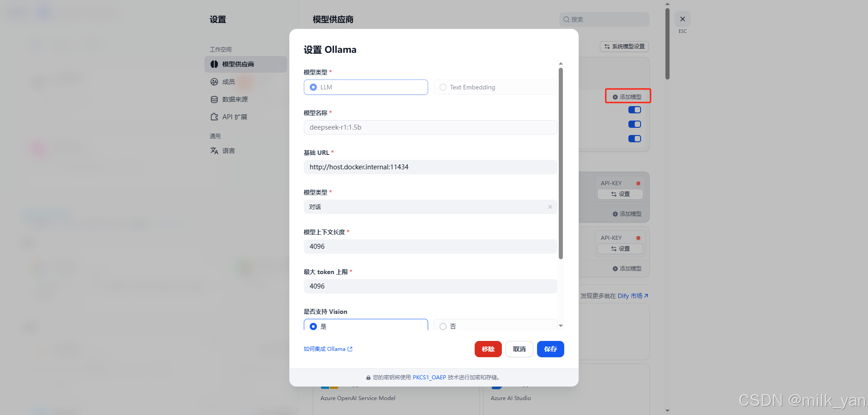Select 数据来源 in the settings sidebar
Viewport: 868px width, 415px height.
pos(245,99)
